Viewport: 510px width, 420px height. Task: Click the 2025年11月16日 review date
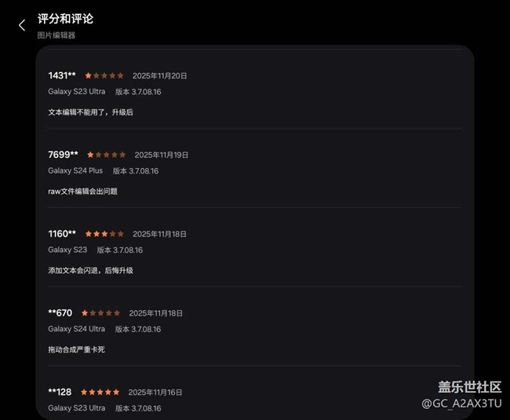[155, 392]
